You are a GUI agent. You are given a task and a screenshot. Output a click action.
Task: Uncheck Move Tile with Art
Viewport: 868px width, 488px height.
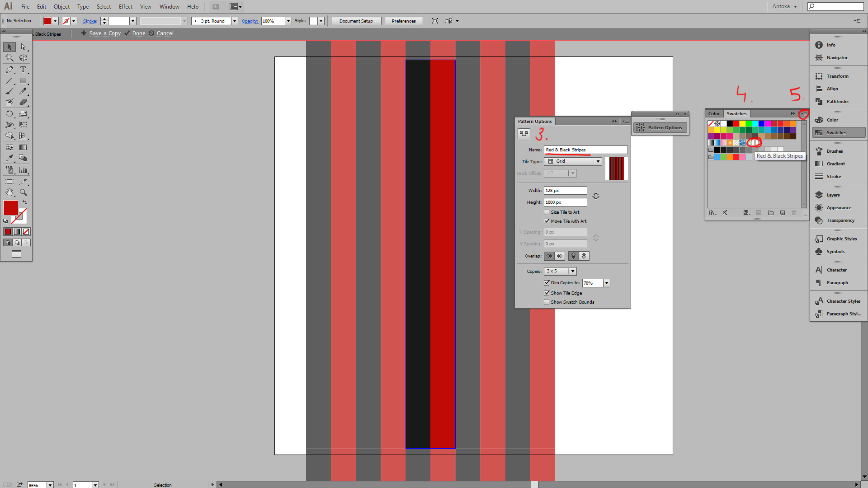pos(547,221)
